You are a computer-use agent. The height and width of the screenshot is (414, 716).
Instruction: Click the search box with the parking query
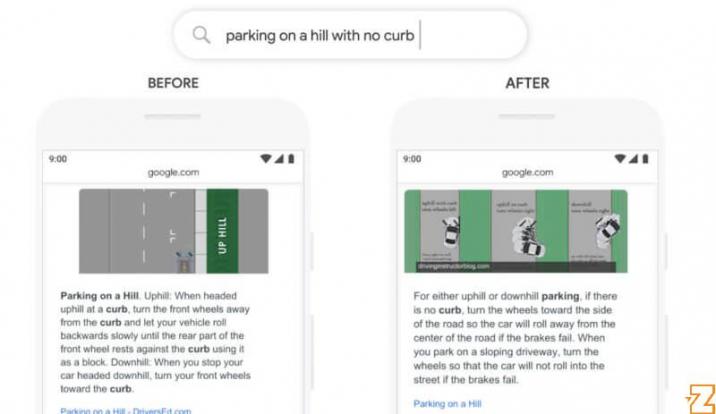350,35
